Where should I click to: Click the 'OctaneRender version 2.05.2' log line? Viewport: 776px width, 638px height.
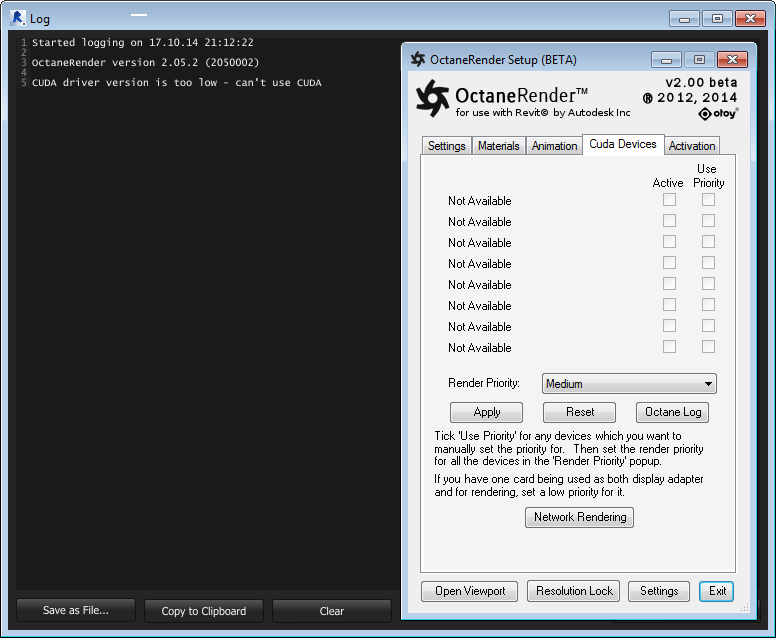pos(145,62)
